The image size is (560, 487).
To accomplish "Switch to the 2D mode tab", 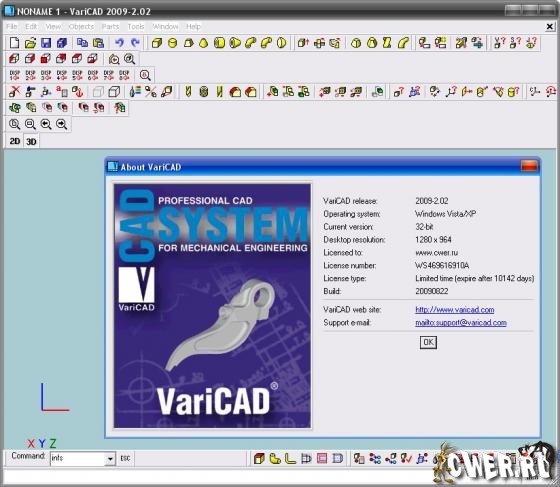I will click(x=15, y=141).
